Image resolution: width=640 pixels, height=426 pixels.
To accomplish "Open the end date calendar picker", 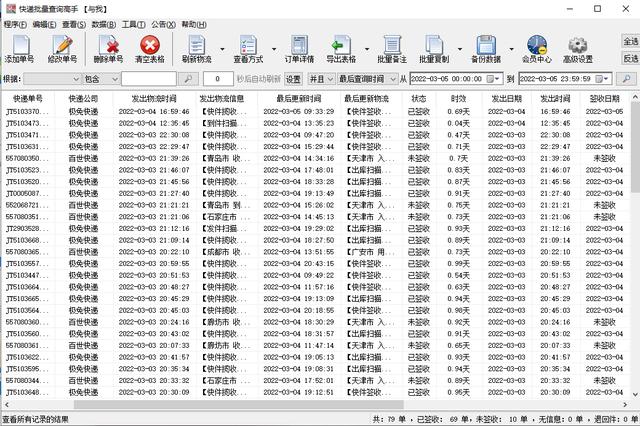I will [x=602, y=79].
